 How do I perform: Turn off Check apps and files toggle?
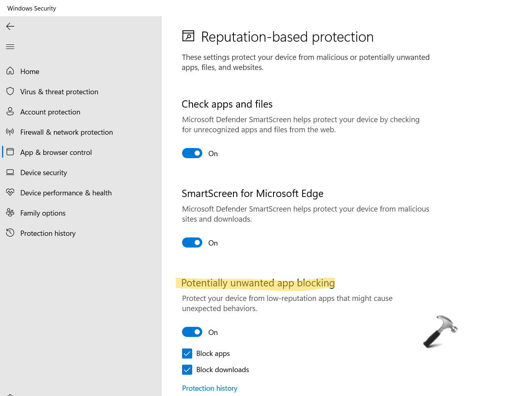(192, 153)
